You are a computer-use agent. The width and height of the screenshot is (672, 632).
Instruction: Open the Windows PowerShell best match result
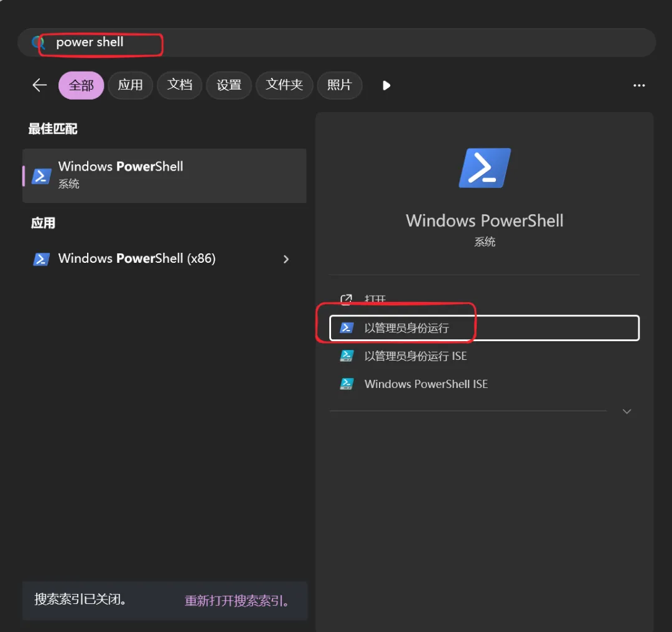(164, 176)
